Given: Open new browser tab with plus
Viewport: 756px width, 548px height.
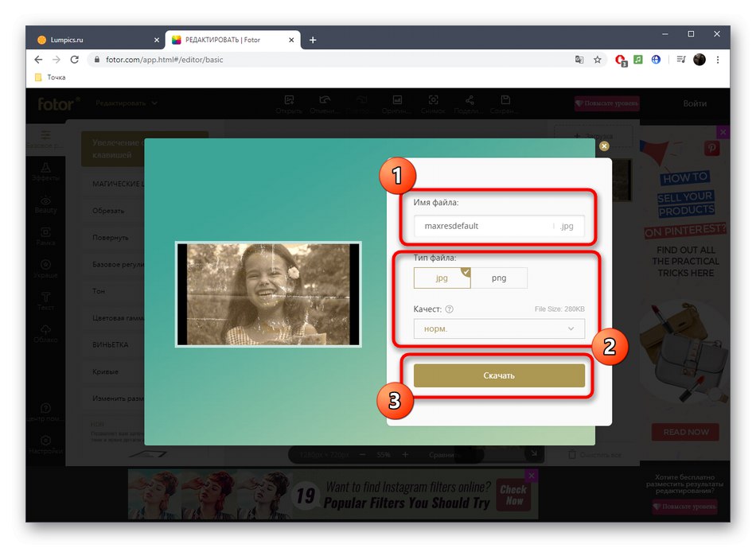Looking at the screenshot, I should [313, 40].
